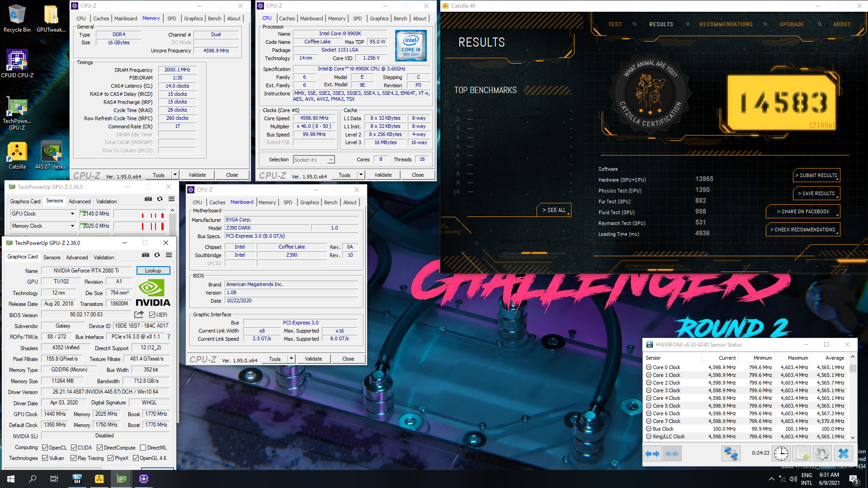Click BIOS export share icon in GPU-Z
This screenshot has width=868, height=488.
point(139,314)
